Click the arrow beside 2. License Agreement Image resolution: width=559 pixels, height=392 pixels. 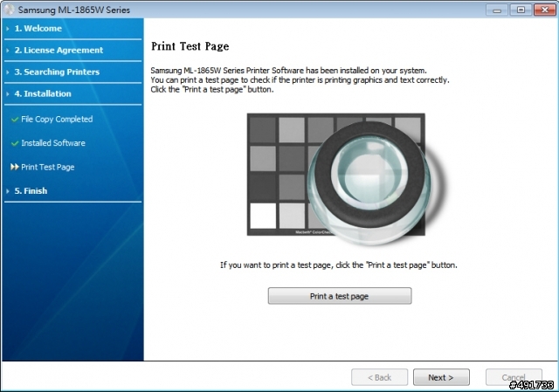point(8,51)
